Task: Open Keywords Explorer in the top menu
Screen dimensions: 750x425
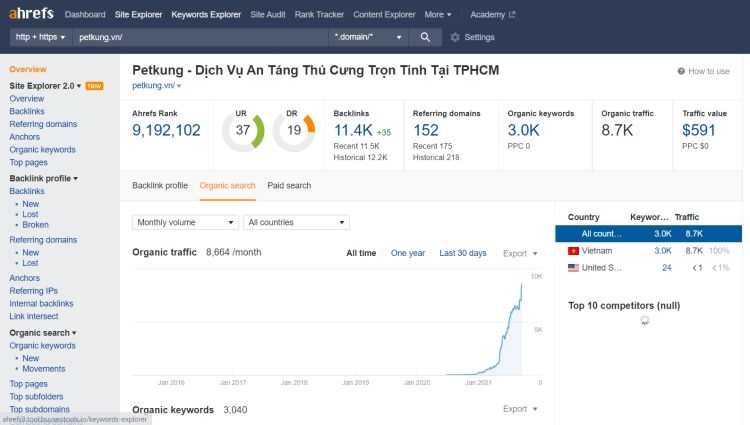Action: point(206,14)
